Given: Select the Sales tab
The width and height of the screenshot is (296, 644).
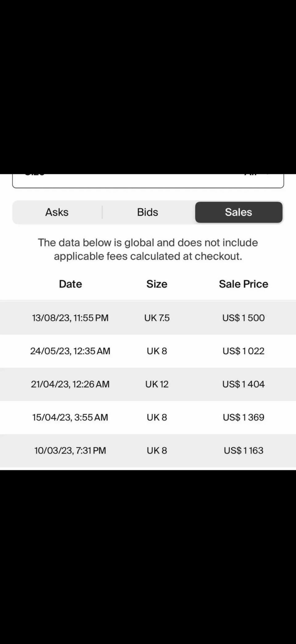Looking at the screenshot, I should [x=239, y=212].
